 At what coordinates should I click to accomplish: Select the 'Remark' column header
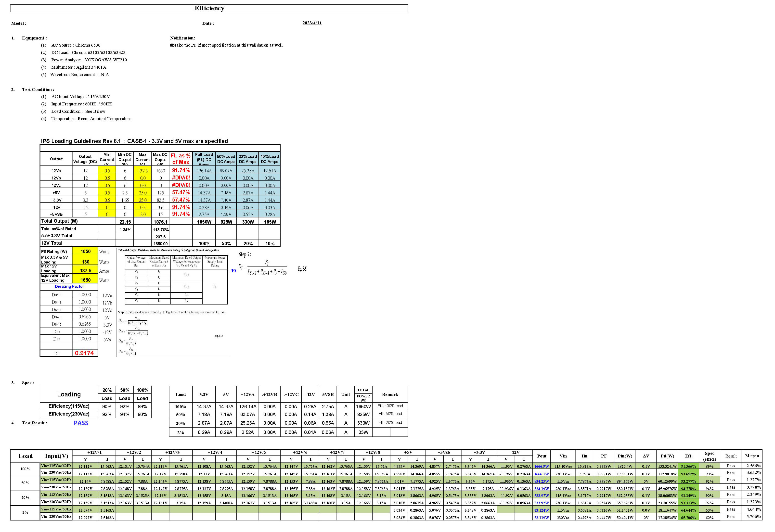390,395
